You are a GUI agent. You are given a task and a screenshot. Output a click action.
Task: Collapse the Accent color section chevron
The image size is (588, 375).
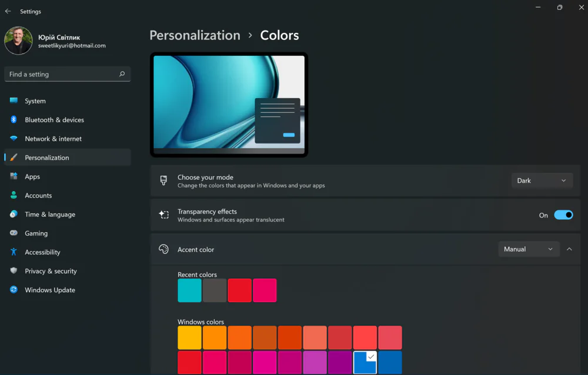click(569, 249)
